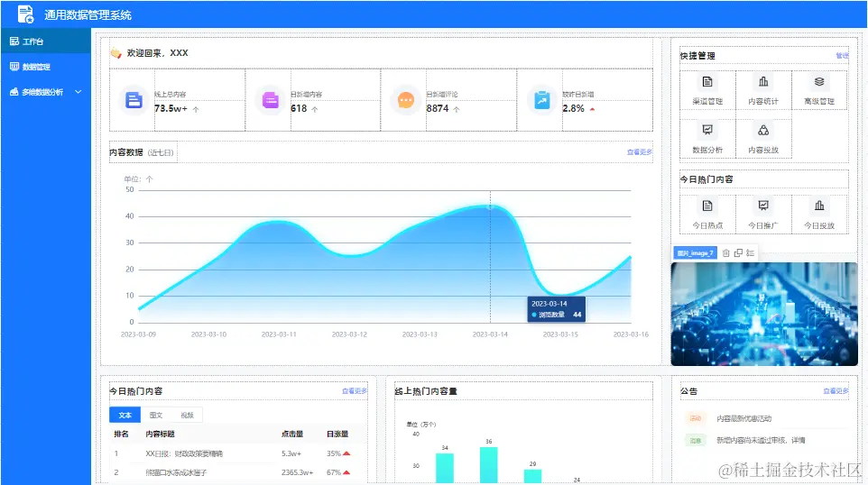Open the 渠道管理 shortcut icon
Viewport: 868px width, 485px height.
pos(707,82)
